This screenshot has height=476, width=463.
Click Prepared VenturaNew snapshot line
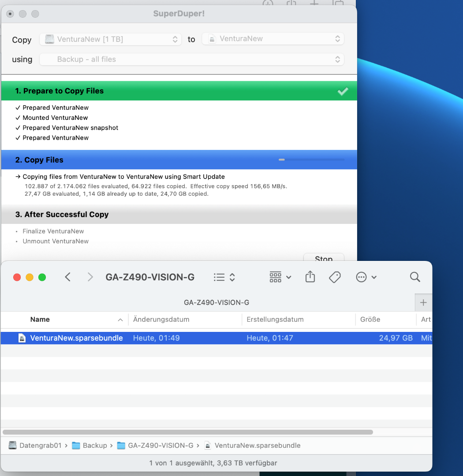[x=70, y=128]
